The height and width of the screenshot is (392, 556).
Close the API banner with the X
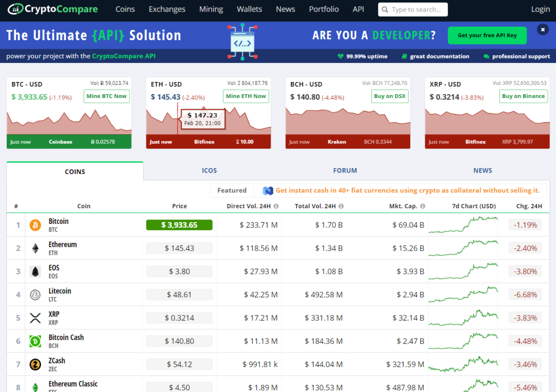coord(542,29)
